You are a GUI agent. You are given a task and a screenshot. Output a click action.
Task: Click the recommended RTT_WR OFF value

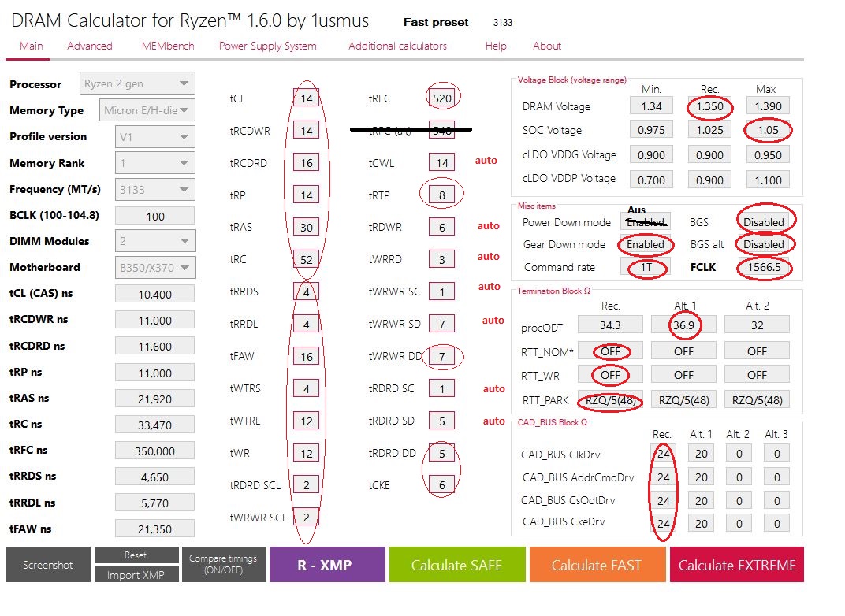point(610,375)
